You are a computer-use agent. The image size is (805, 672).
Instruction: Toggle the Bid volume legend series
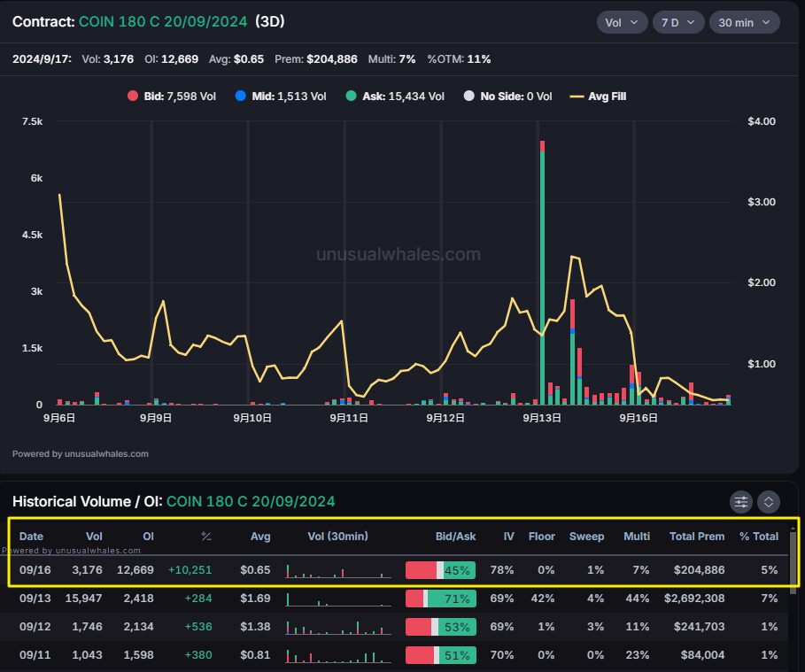tap(172, 97)
